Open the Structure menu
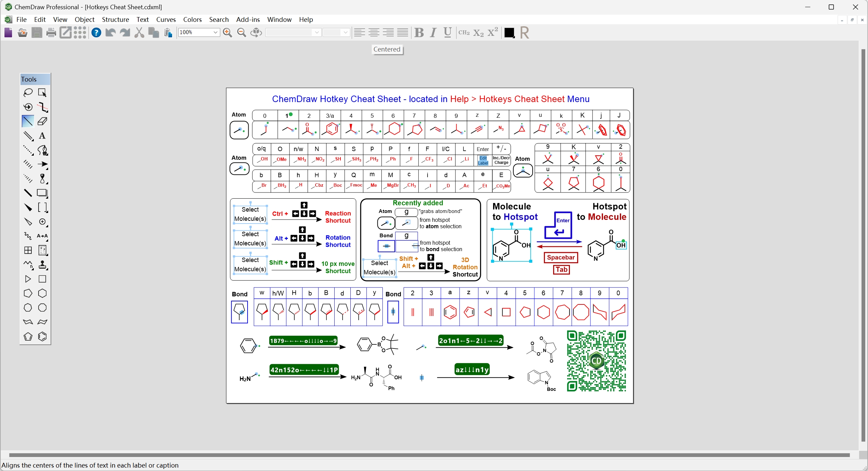Viewport: 868px width, 471px height. coord(115,19)
